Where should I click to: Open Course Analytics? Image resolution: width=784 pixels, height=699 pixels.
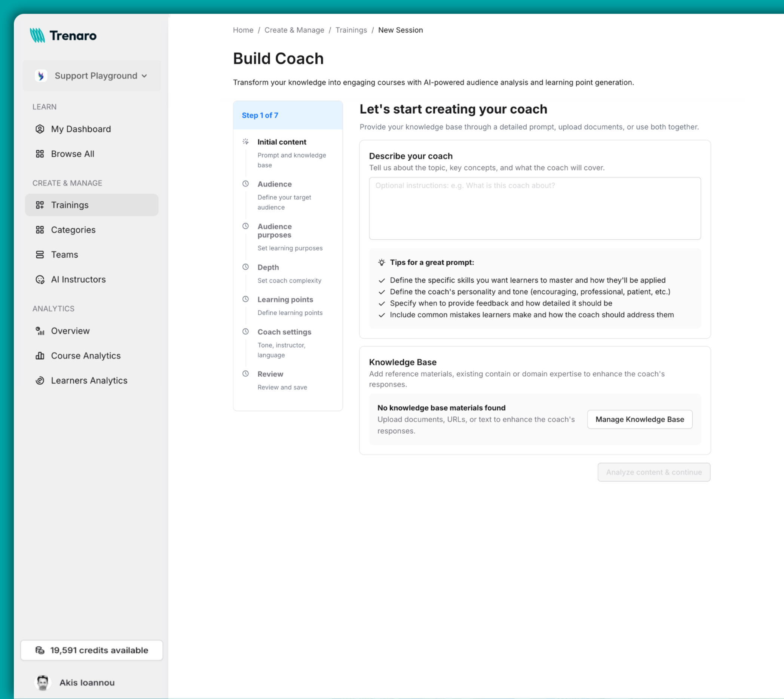[x=85, y=355]
